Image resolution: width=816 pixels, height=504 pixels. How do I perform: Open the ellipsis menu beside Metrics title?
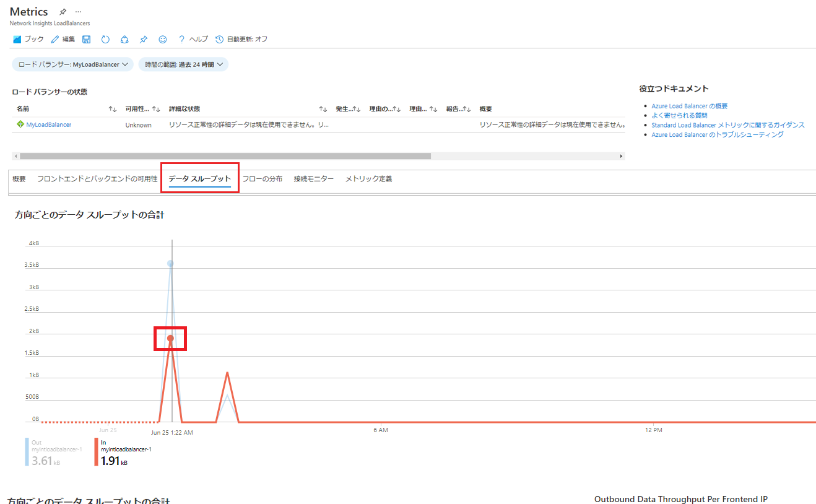point(78,12)
